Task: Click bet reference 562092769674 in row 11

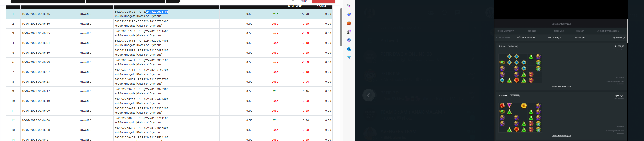Action: 125,109
